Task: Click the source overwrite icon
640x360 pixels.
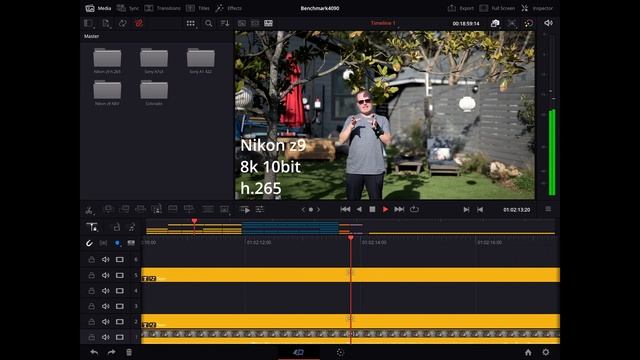Action: tap(189, 209)
